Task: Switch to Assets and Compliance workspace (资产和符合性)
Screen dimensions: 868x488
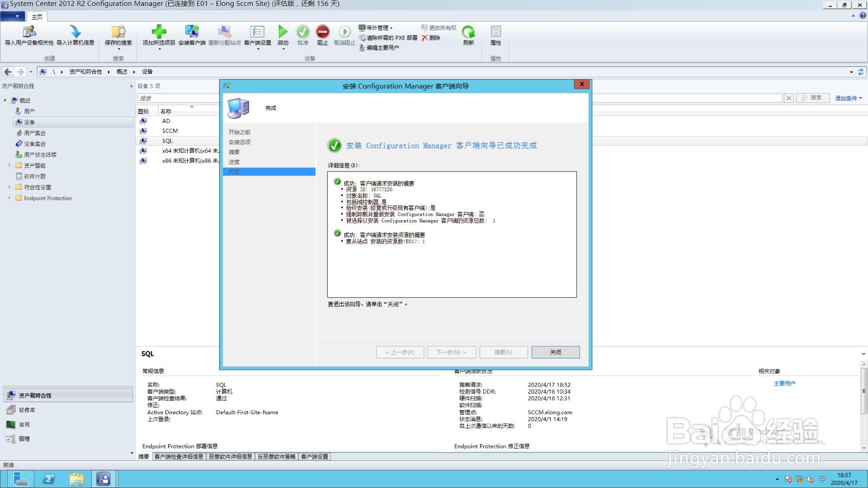Action: [x=68, y=395]
